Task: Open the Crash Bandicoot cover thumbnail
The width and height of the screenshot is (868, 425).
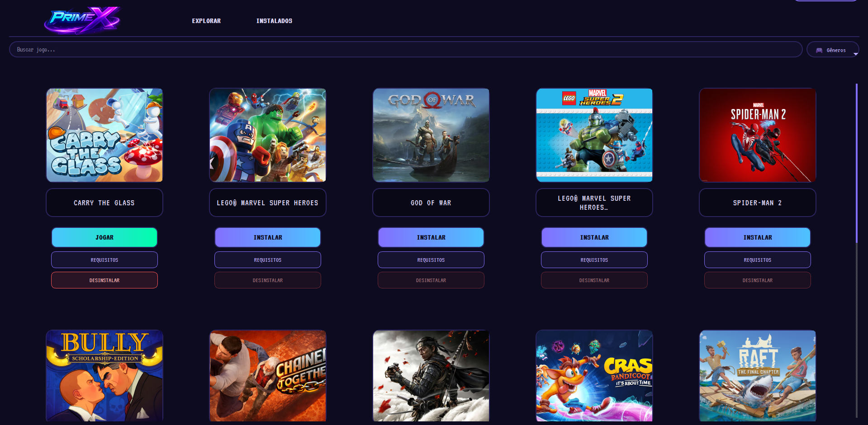Action: (594, 376)
